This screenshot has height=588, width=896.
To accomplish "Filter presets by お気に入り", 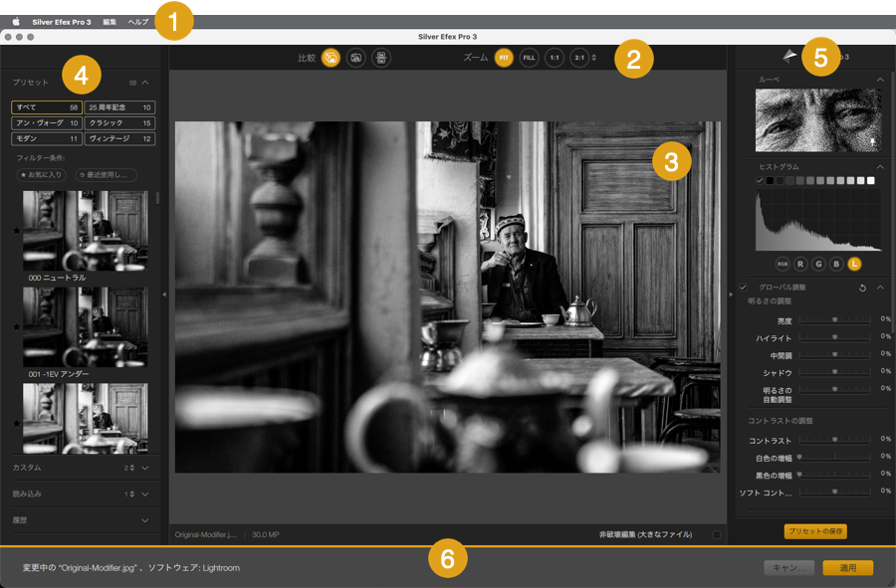I will pos(41,175).
